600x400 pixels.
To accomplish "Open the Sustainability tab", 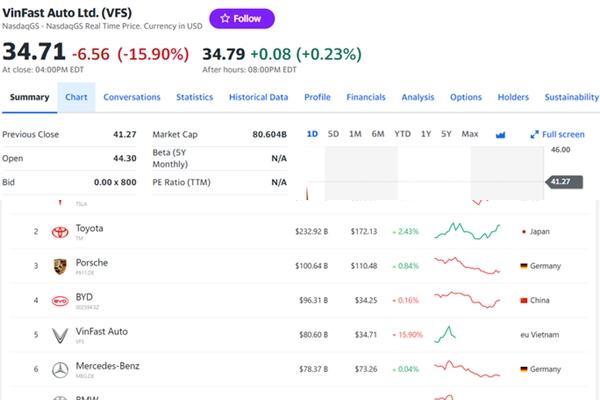I will click(x=571, y=97).
